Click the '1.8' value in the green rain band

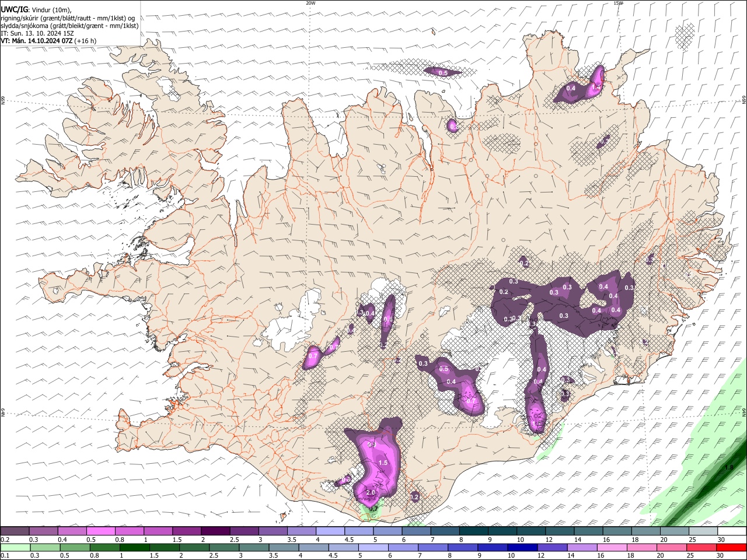[729, 468]
